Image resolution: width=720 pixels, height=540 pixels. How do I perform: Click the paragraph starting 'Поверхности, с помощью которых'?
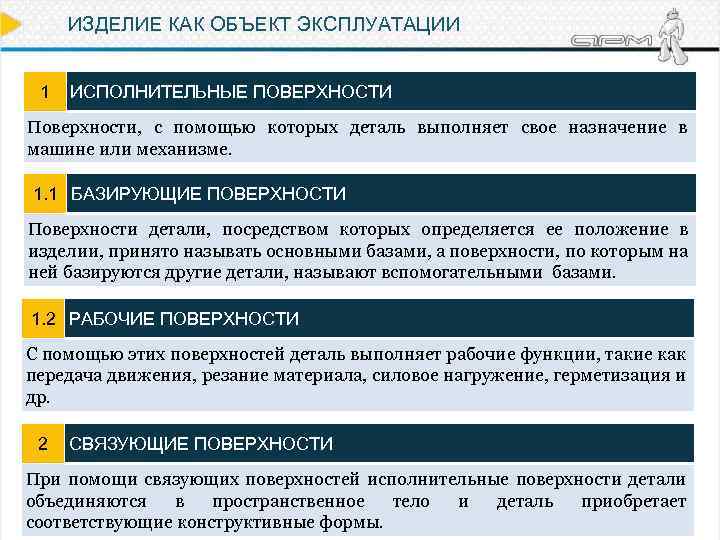tap(358, 138)
